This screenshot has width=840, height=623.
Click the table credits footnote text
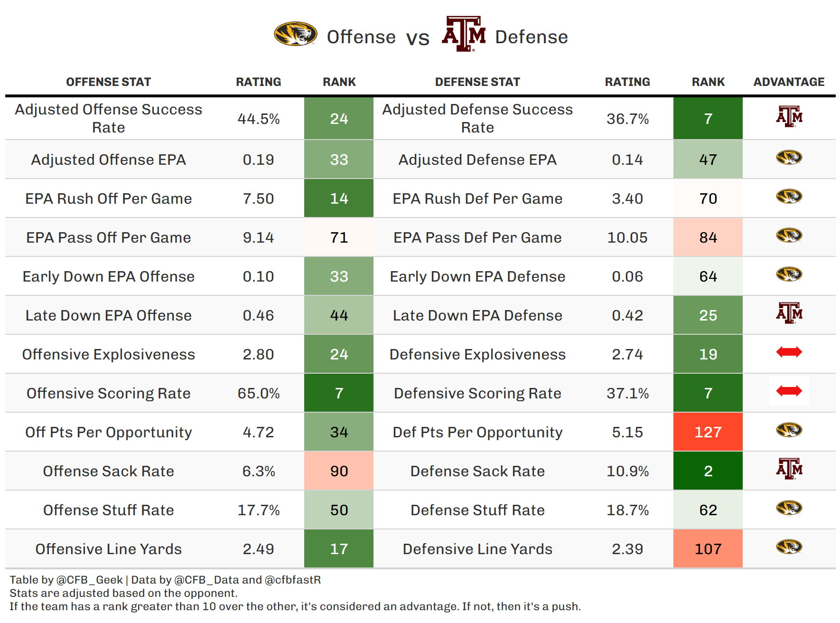[165, 580]
